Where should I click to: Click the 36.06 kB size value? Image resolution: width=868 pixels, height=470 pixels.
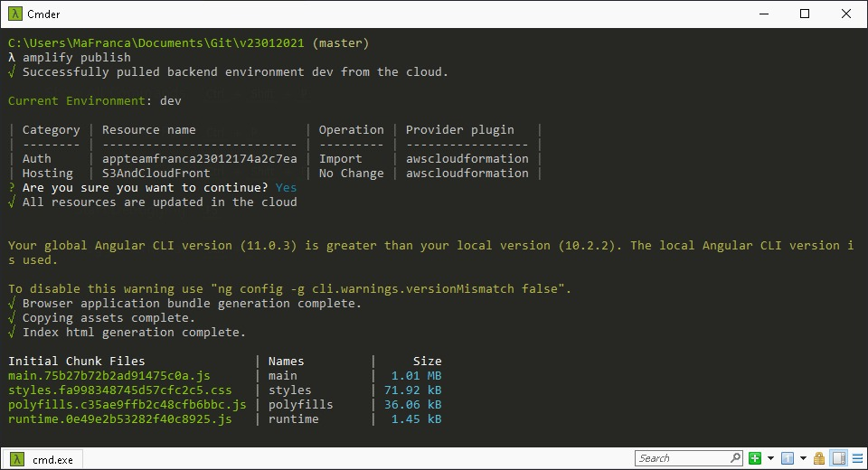pyautogui.click(x=413, y=405)
